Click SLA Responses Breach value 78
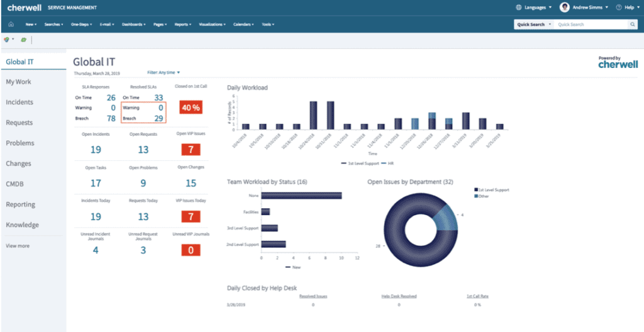 (111, 118)
